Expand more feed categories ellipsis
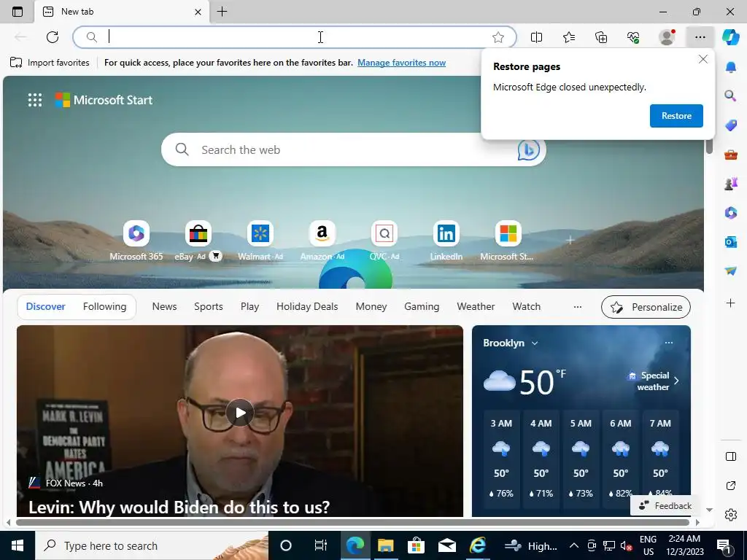 pyautogui.click(x=578, y=307)
